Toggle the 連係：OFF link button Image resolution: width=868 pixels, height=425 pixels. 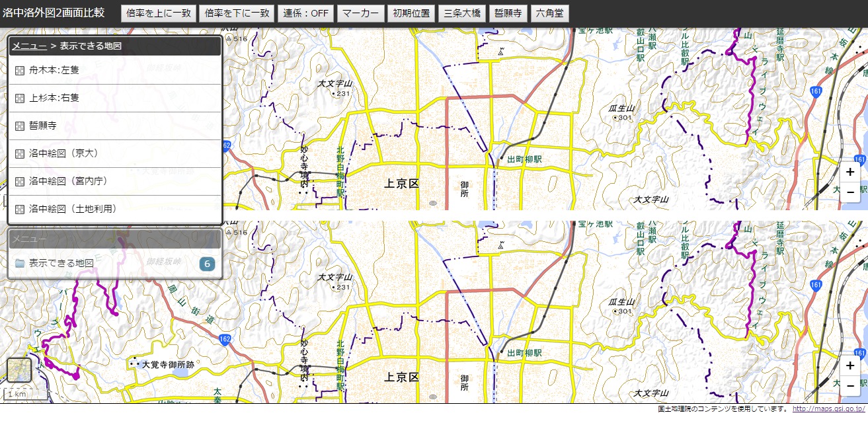306,13
